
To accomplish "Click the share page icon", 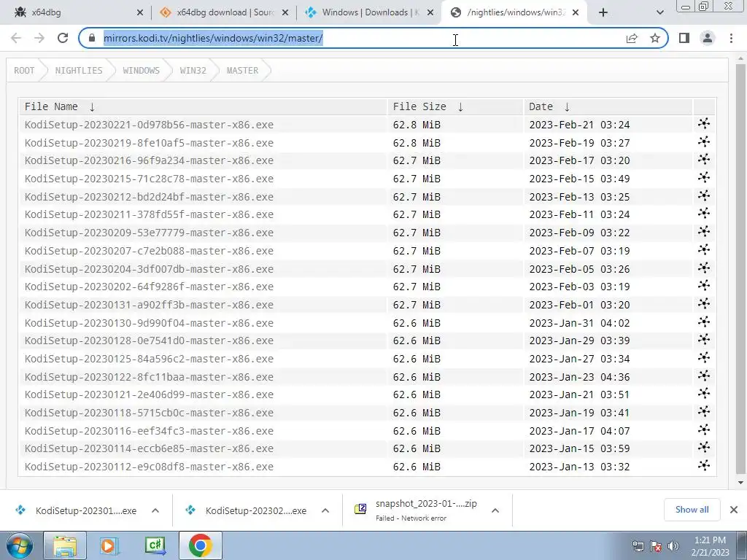I will (x=632, y=38).
